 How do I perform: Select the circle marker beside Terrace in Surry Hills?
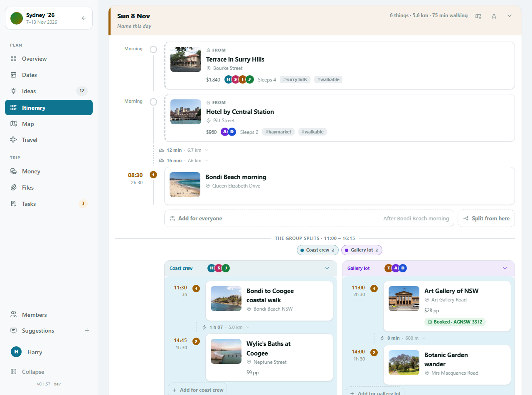[153, 49]
